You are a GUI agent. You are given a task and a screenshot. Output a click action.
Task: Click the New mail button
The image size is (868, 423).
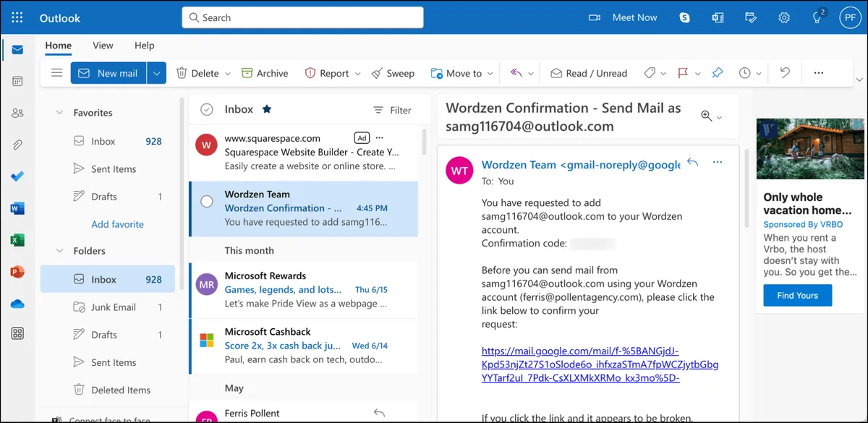click(x=109, y=73)
